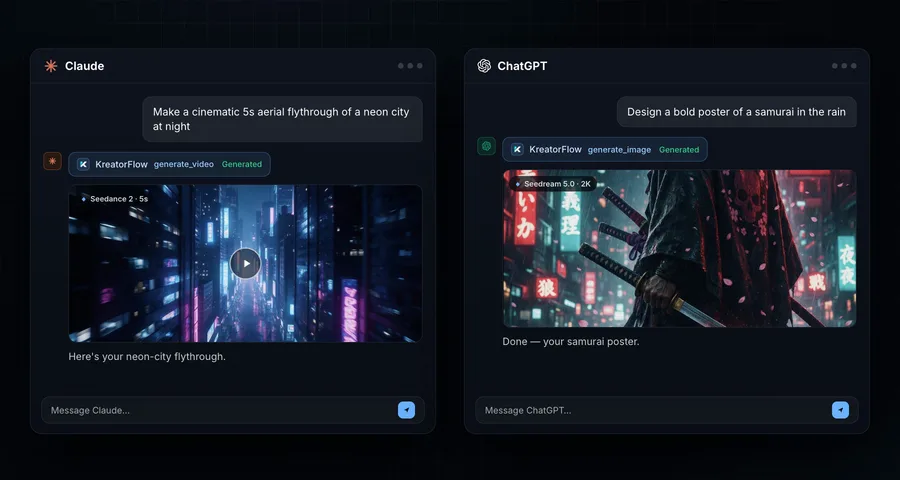Viewport: 900px width, 480px height.
Task: Click the Seedance 2 · 5s badge
Action: tap(115, 199)
